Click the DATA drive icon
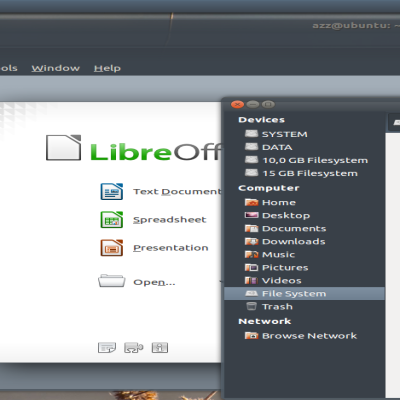The height and width of the screenshot is (400, 400). (251, 147)
